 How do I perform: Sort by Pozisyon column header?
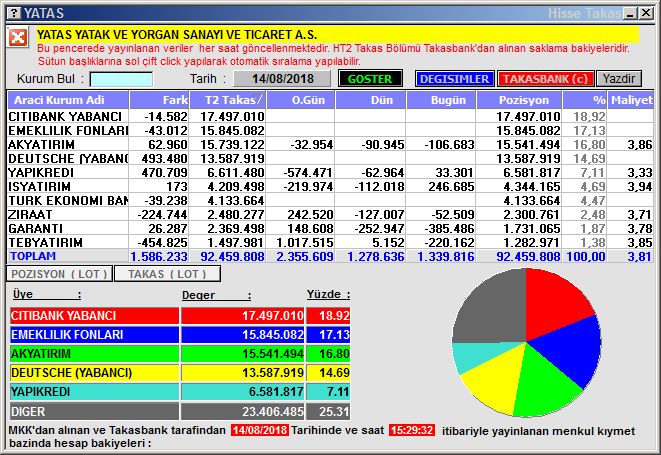519,100
